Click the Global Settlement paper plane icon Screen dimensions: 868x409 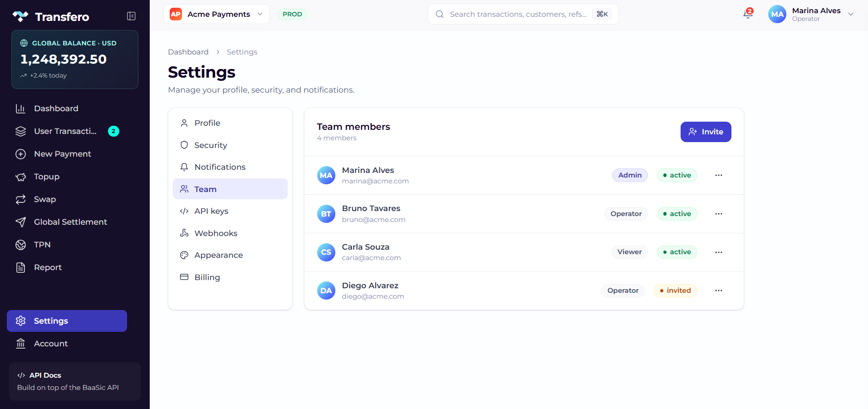point(20,222)
